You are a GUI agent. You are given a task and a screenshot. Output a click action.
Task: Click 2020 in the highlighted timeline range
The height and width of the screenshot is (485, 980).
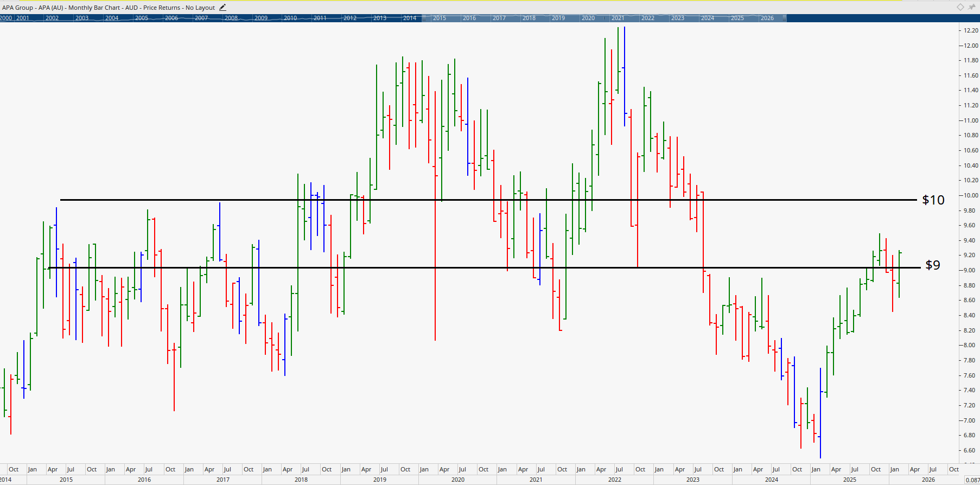point(588,18)
